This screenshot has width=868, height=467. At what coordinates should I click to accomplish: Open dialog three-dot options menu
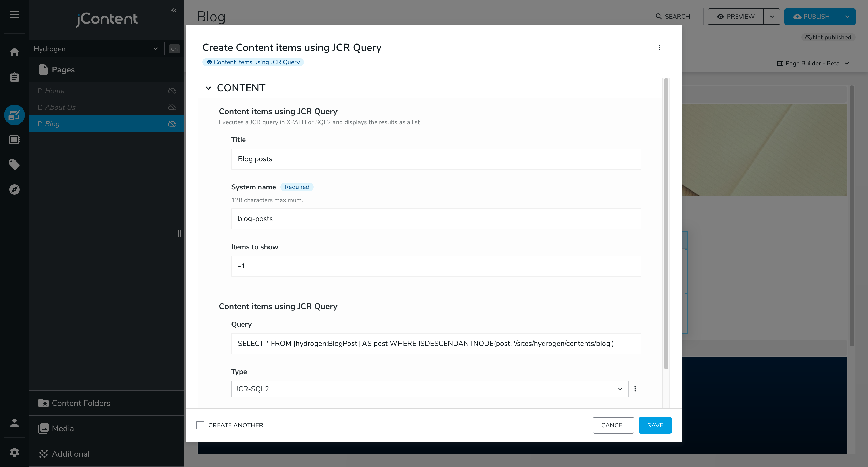(659, 48)
